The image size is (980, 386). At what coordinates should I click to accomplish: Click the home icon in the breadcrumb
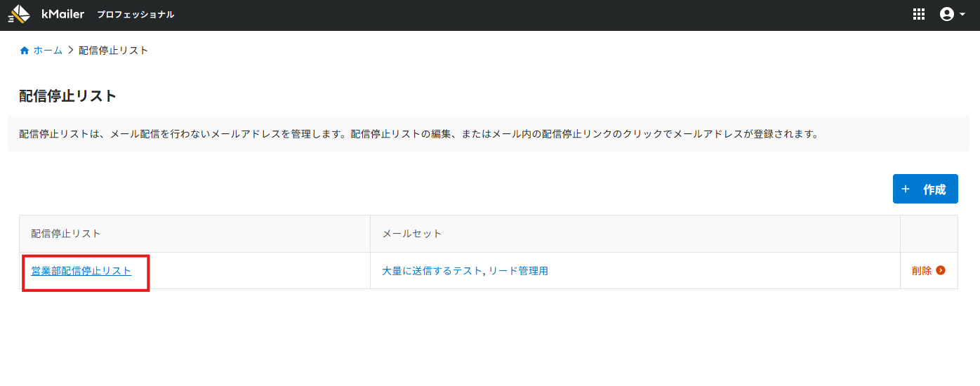point(25,51)
